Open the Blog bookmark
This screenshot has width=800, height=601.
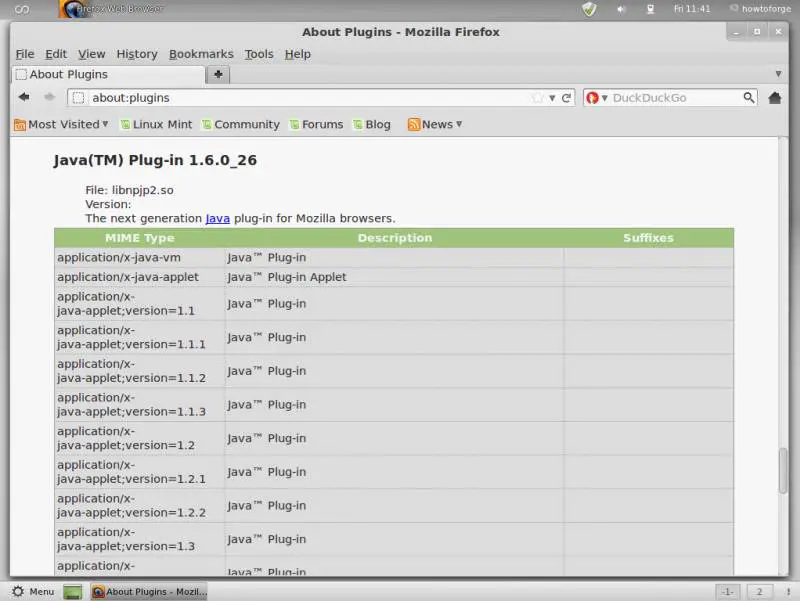(372, 124)
